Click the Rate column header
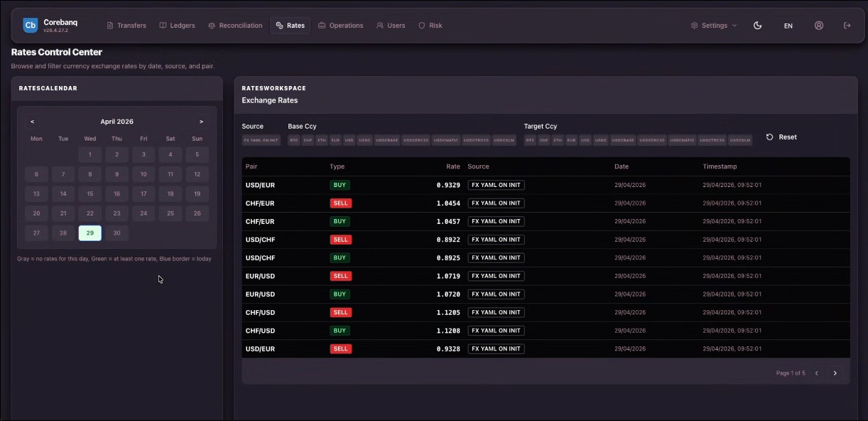Screen dimensions: 868x421 (x=452, y=166)
